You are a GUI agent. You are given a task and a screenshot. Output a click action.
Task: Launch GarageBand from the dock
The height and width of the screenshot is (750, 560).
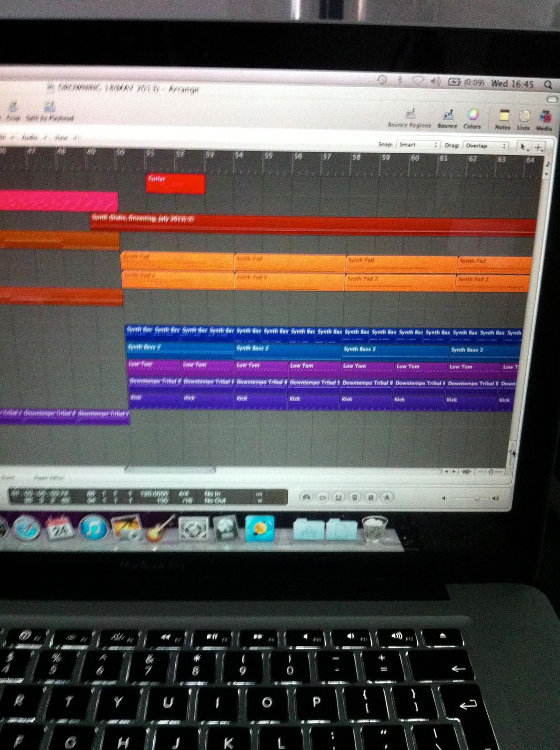click(x=160, y=529)
